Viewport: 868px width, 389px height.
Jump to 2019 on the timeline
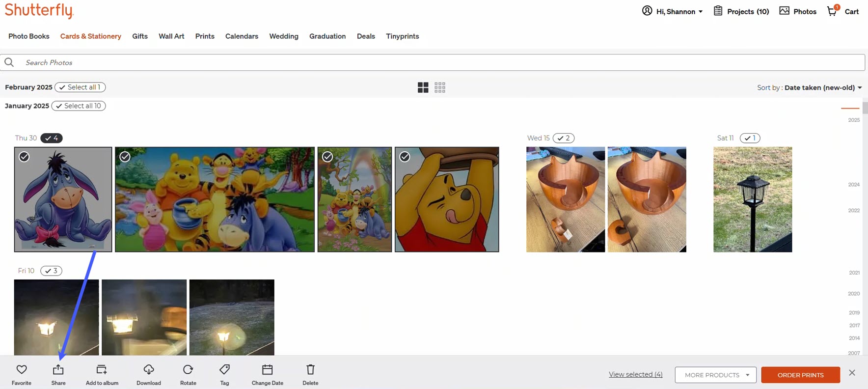(x=854, y=313)
